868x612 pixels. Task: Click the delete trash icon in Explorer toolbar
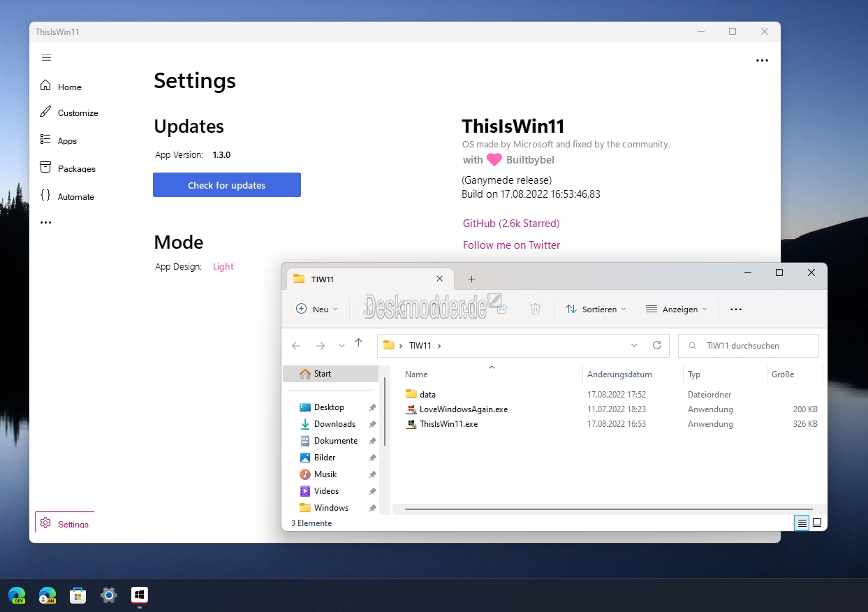click(536, 309)
